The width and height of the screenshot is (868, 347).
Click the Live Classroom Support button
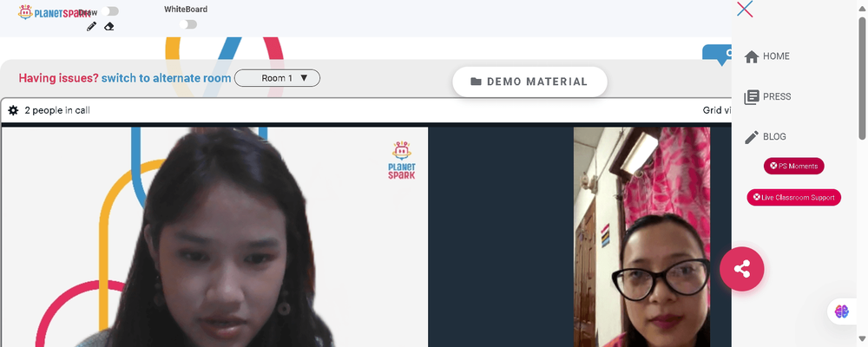click(x=794, y=198)
